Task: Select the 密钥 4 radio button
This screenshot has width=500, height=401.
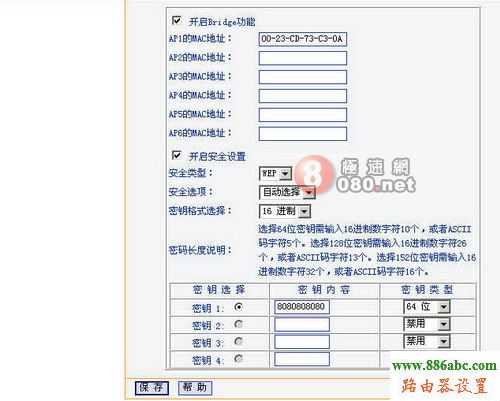Action: (x=238, y=359)
